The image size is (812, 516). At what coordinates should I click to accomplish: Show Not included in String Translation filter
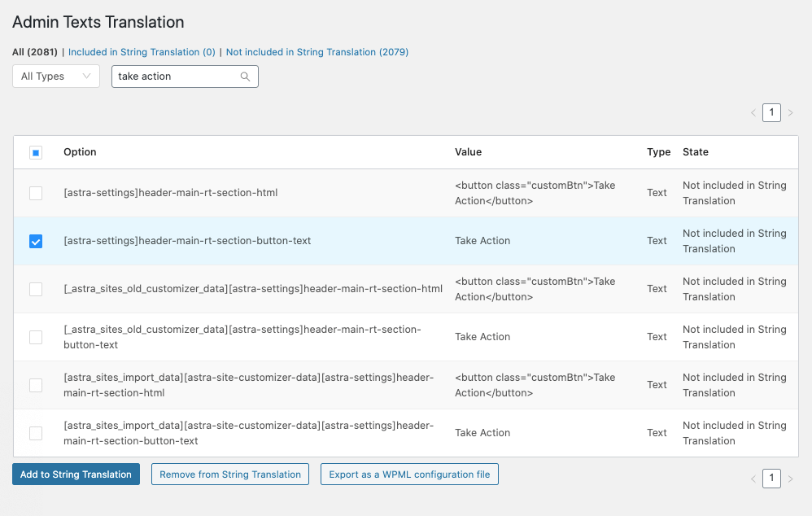tap(317, 52)
